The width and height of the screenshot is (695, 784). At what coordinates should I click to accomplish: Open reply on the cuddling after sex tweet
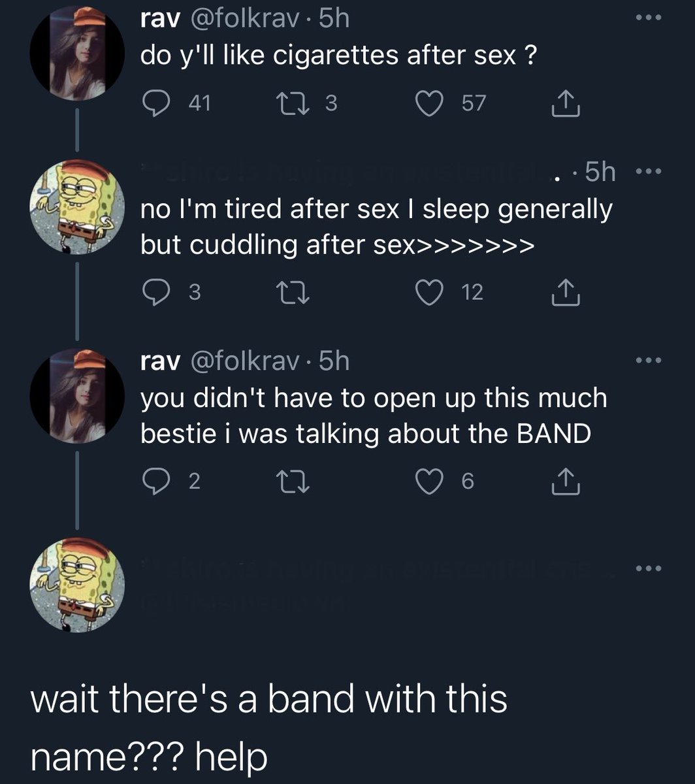coord(155,293)
